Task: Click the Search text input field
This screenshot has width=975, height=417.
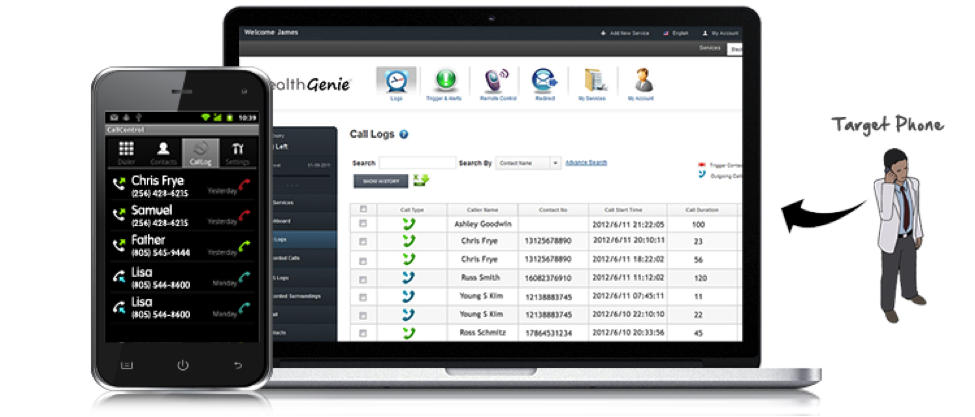Action: (417, 163)
